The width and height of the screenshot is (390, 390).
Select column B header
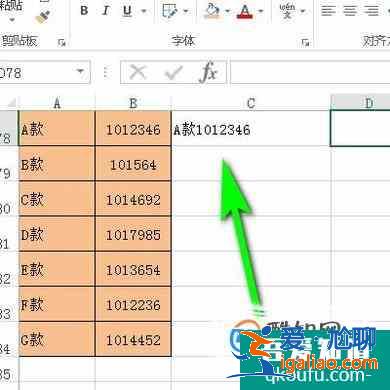tap(133, 103)
